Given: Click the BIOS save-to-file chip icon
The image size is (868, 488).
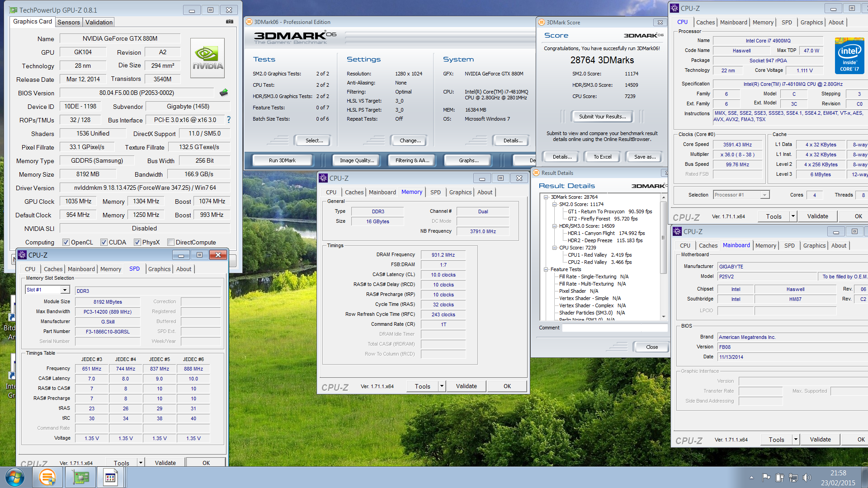Looking at the screenshot, I should point(224,93).
